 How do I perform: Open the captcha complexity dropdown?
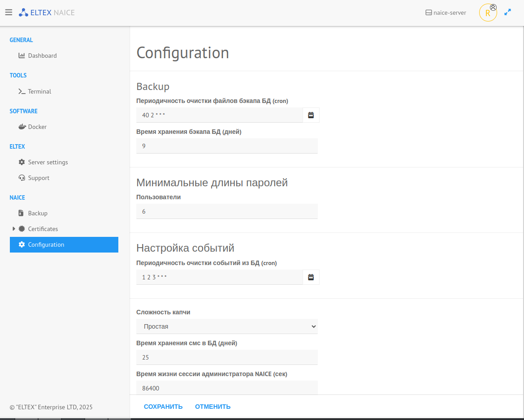coord(227,326)
